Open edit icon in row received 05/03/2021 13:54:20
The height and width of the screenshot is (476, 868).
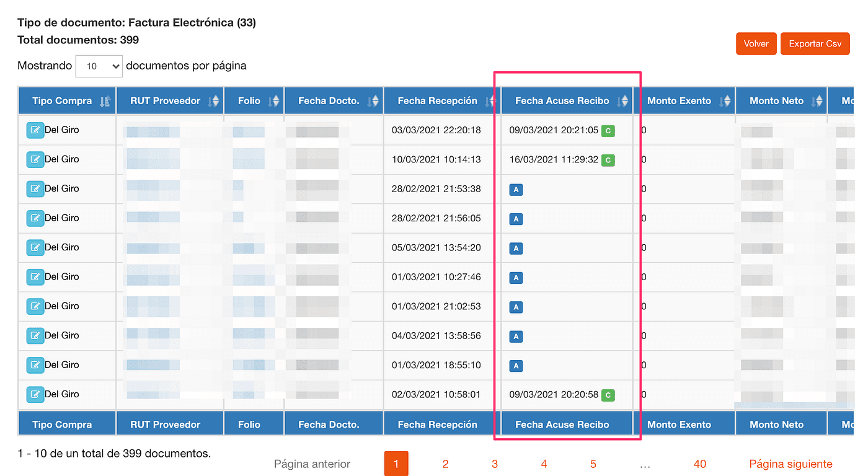[x=35, y=247]
